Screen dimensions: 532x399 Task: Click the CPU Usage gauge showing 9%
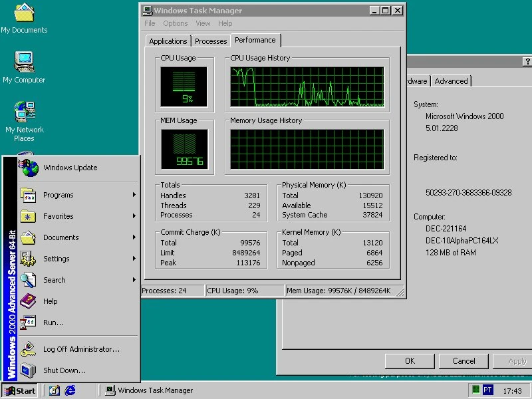[x=184, y=86]
